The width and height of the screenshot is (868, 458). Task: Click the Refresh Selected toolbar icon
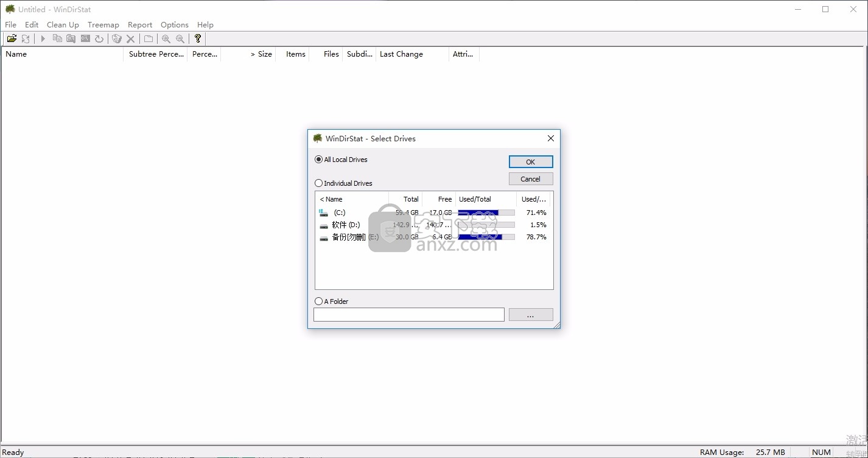99,38
